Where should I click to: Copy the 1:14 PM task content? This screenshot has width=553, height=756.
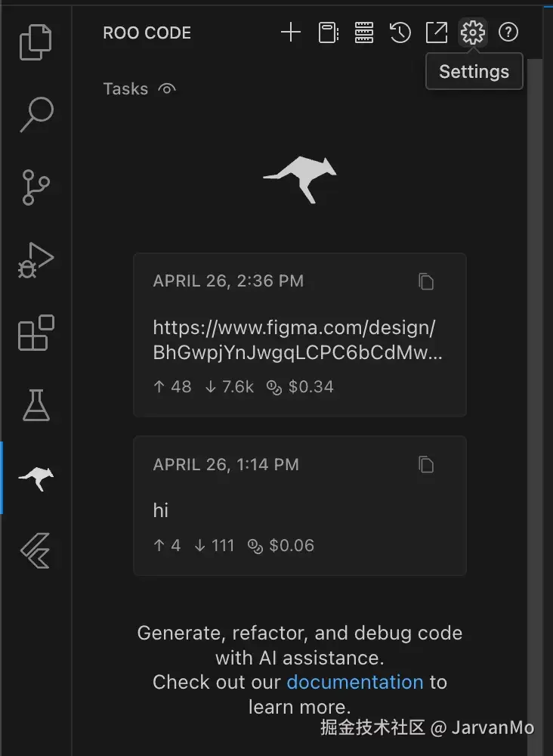426,464
